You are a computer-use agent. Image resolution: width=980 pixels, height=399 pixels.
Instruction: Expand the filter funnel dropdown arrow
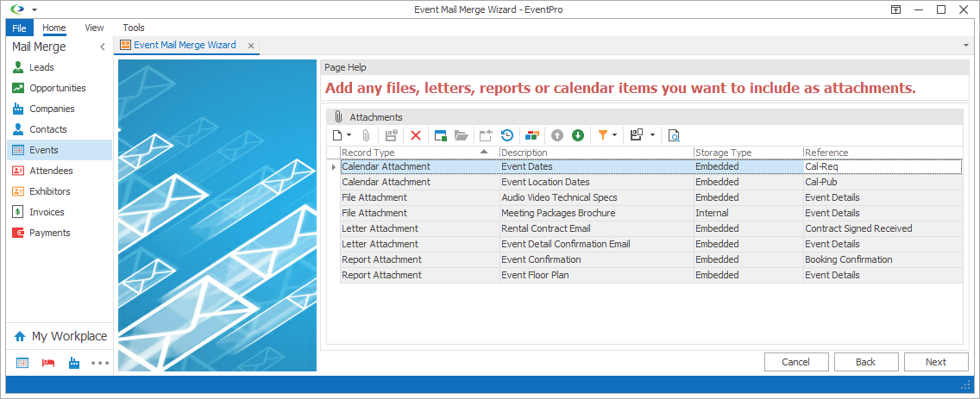(x=615, y=135)
